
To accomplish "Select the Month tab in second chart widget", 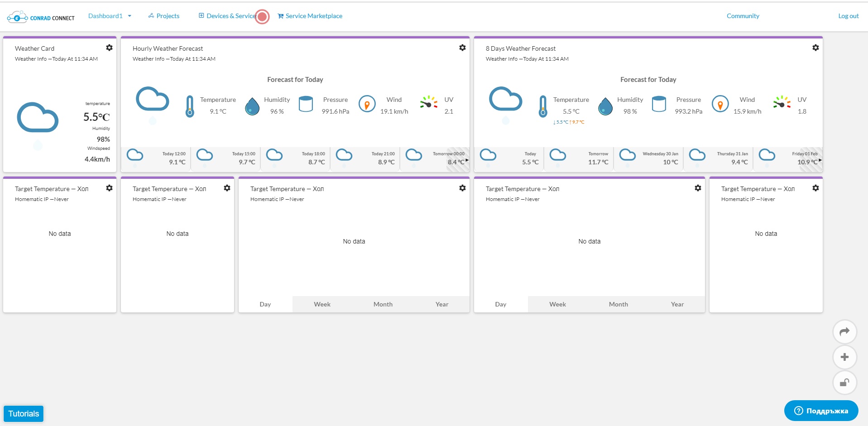I will tap(618, 304).
